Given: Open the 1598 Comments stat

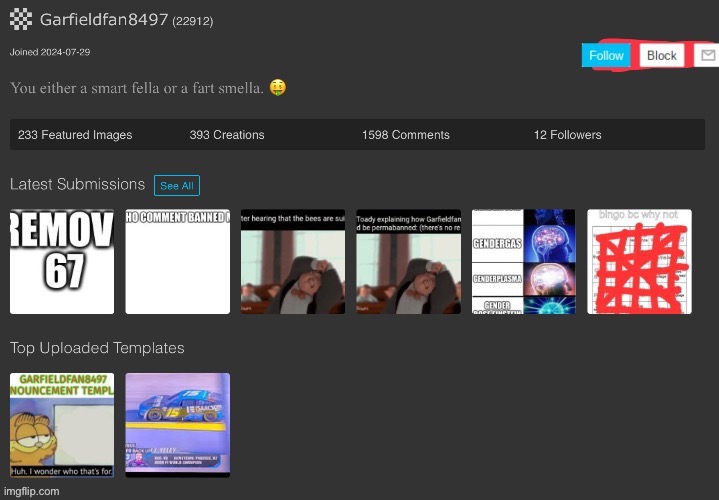Looking at the screenshot, I should click(x=405, y=135).
